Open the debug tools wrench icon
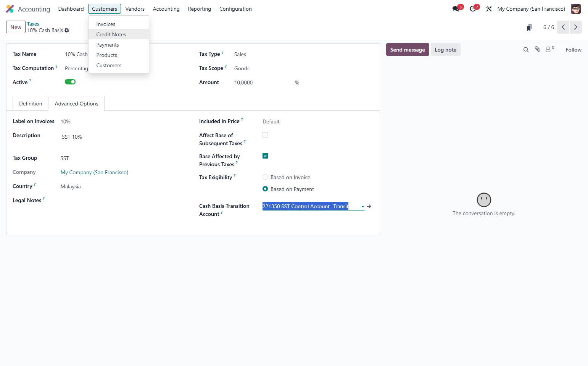Image resolution: width=588 pixels, height=366 pixels. pyautogui.click(x=489, y=9)
